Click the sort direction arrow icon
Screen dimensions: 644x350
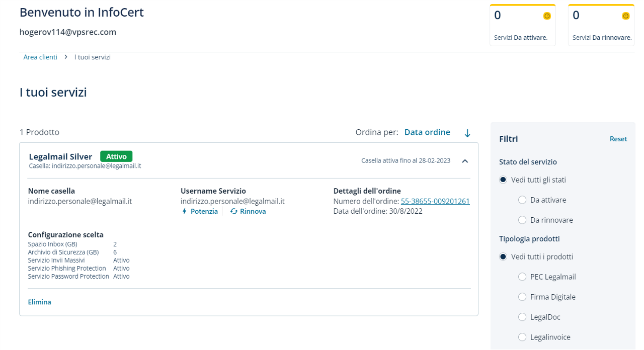point(467,133)
